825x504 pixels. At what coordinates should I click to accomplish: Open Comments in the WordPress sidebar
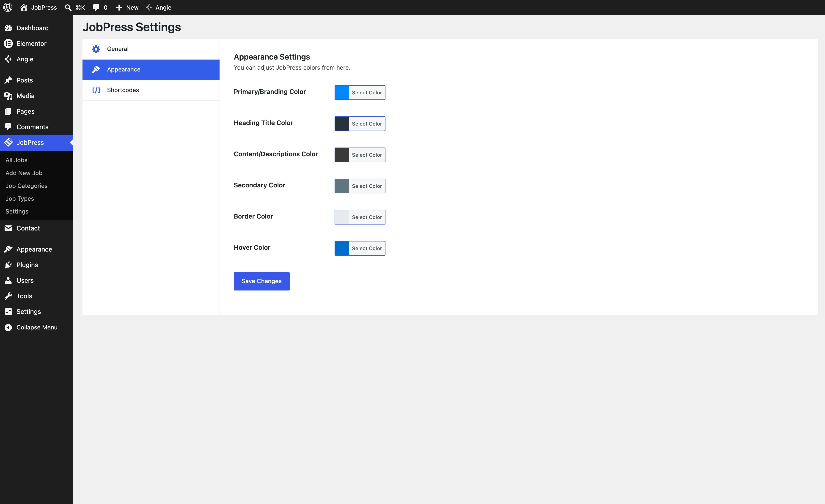click(x=36, y=127)
